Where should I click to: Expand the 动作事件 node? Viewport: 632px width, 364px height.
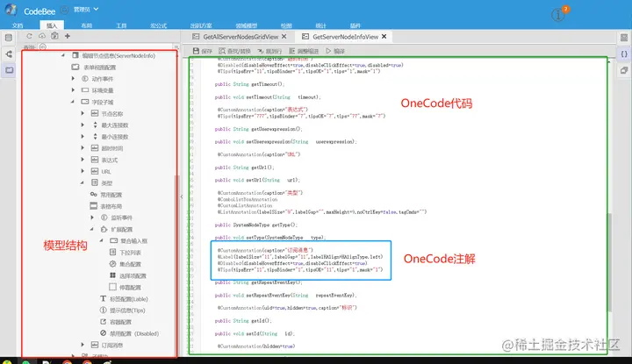click(x=73, y=79)
